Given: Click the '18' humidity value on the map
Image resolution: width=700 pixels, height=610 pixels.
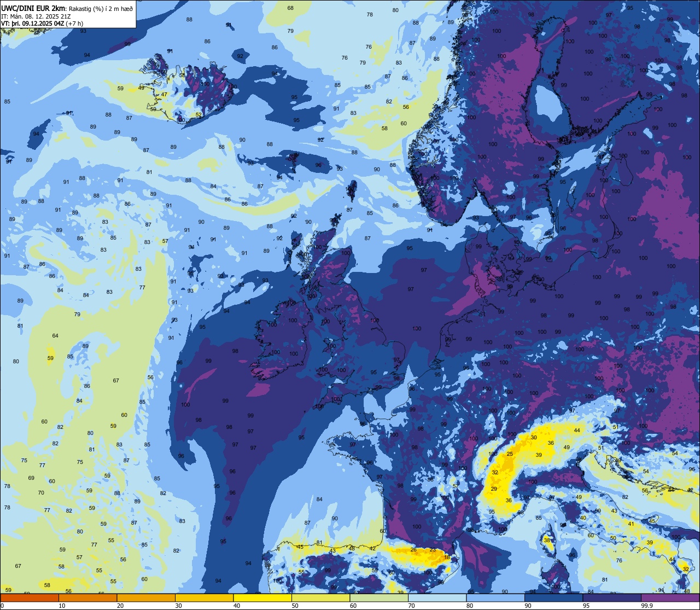Looking at the screenshot, I should pyautogui.click(x=447, y=557).
